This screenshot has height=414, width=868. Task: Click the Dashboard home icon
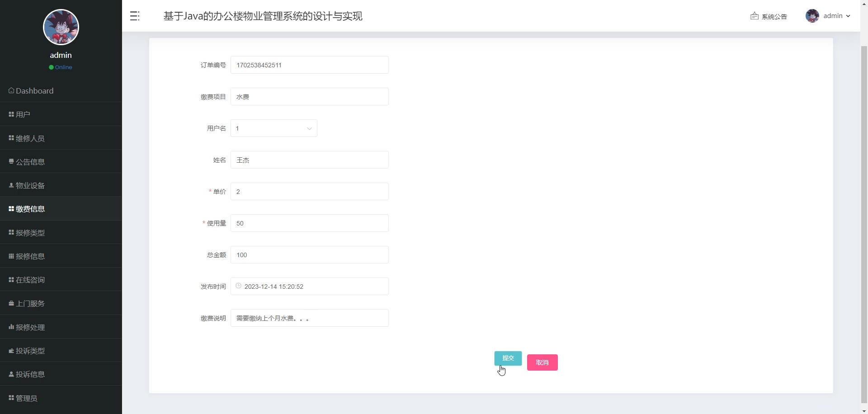tap(11, 90)
